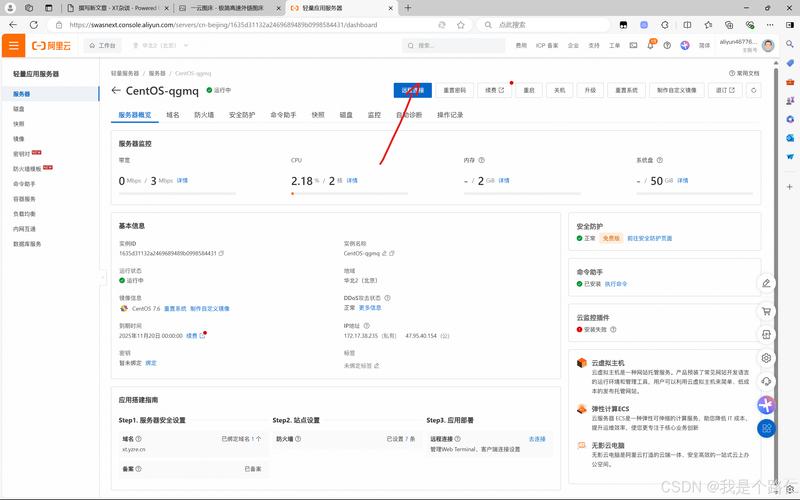This screenshot has height=500, width=800.
Task: Open the AI assistant icon in header
Action: pos(685,45)
